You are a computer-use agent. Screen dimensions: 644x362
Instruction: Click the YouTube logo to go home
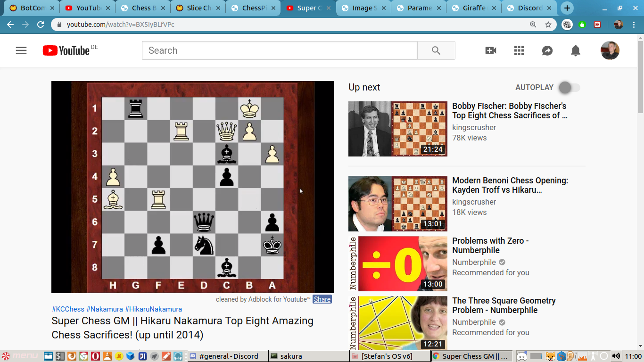point(66,50)
